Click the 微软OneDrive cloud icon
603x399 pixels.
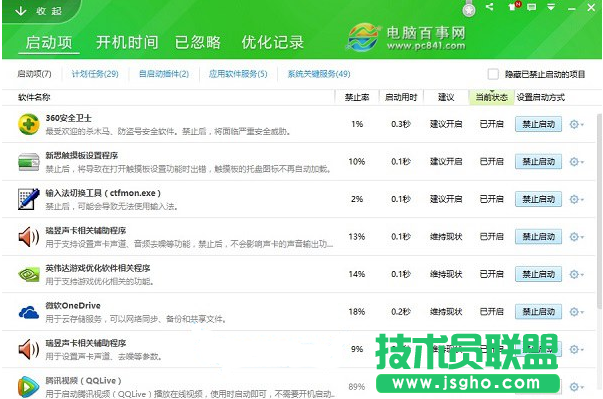(29, 312)
